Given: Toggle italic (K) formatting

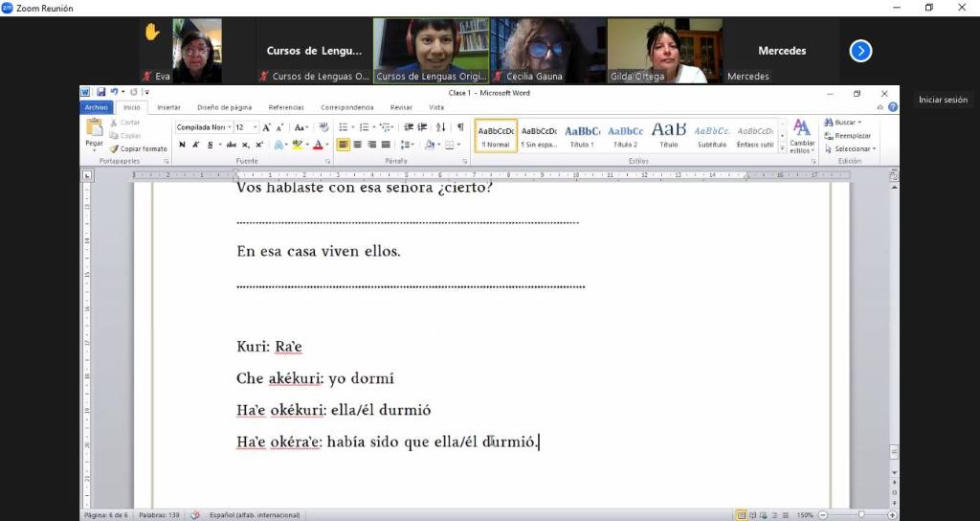Looking at the screenshot, I should (x=195, y=145).
